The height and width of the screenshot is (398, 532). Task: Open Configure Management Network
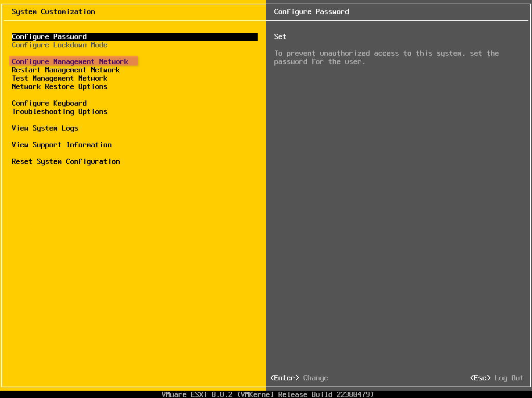pyautogui.click(x=70, y=62)
